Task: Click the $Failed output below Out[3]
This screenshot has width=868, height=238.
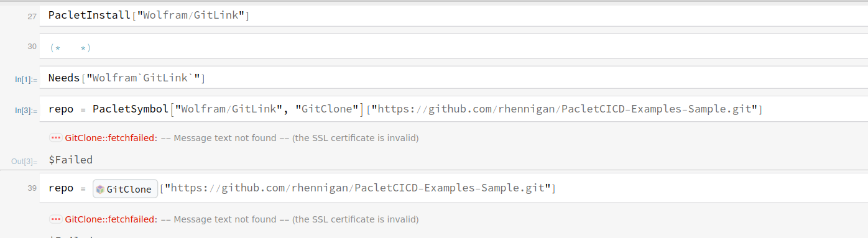Action: click(70, 160)
